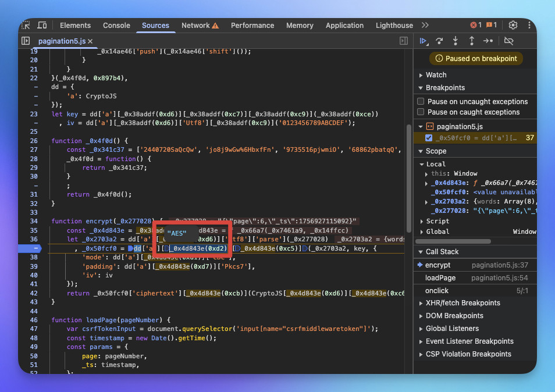This screenshot has height=392, width=555.
Task: Click _0x277028 variable in Local scope
Action: point(483,211)
